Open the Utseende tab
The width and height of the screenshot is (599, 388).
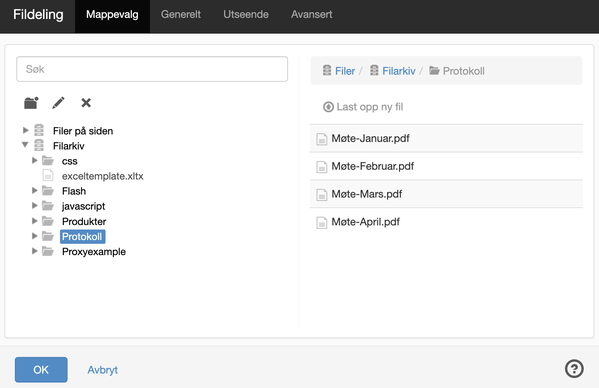click(x=246, y=15)
